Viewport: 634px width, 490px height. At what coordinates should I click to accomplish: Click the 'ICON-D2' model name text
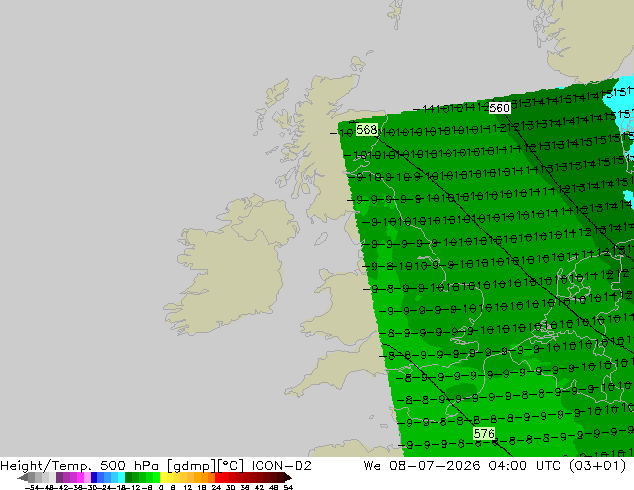tap(281, 466)
